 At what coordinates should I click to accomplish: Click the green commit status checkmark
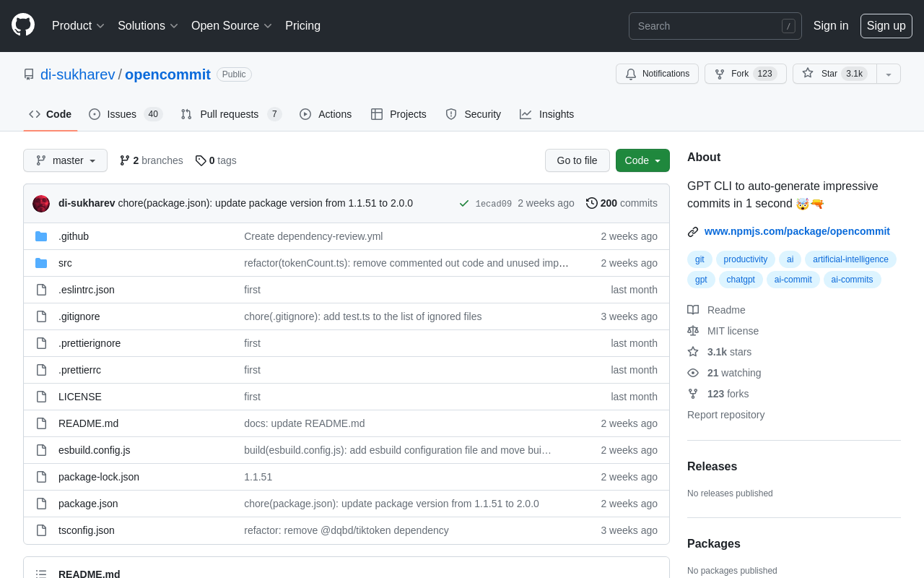pyautogui.click(x=464, y=204)
